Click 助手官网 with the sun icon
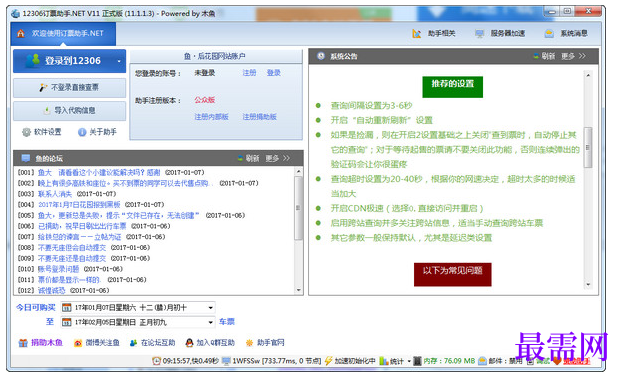This screenshot has width=627, height=378. click(265, 343)
